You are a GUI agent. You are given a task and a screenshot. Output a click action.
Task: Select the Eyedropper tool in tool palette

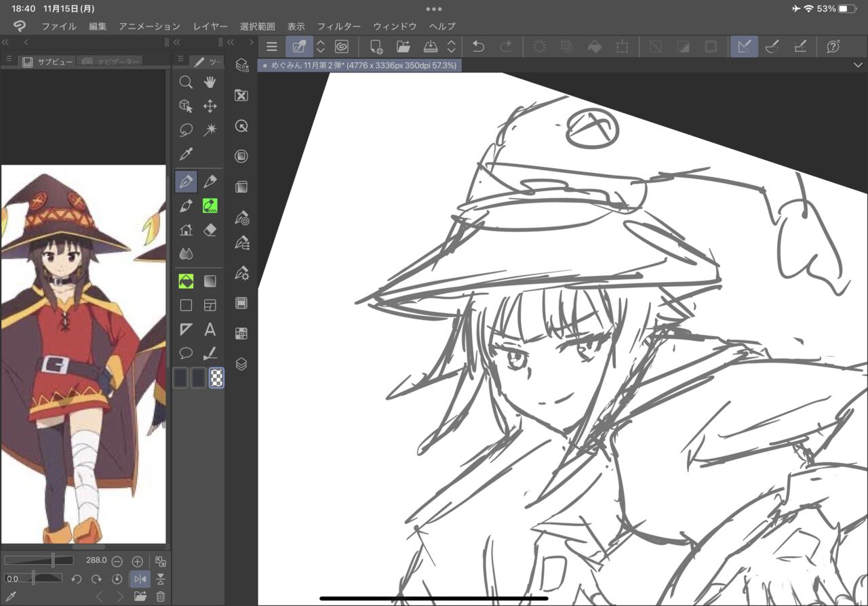[186, 154]
